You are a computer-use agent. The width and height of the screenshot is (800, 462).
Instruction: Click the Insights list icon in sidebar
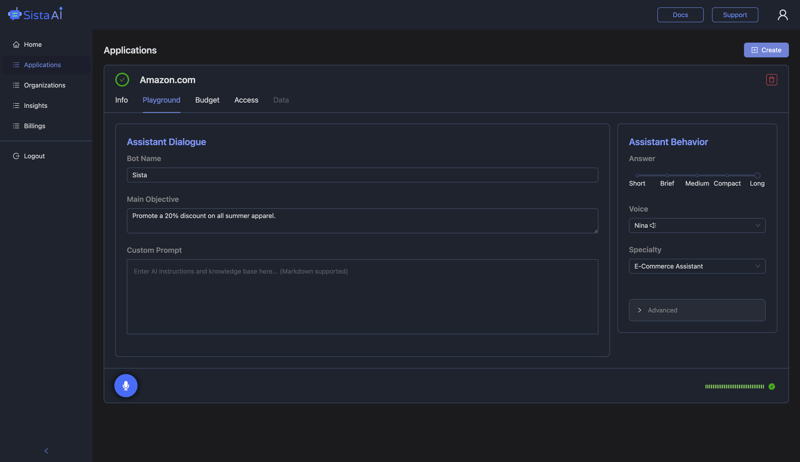(16, 106)
